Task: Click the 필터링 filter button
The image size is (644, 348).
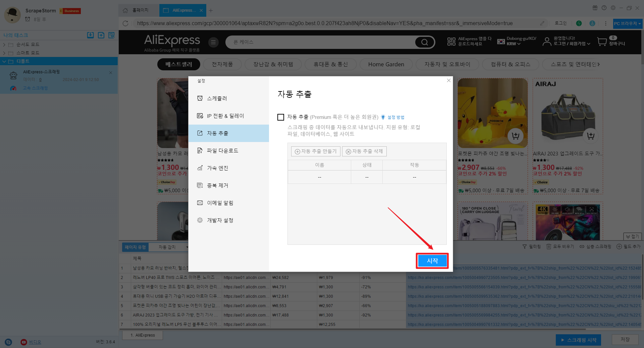Action: click(x=532, y=247)
